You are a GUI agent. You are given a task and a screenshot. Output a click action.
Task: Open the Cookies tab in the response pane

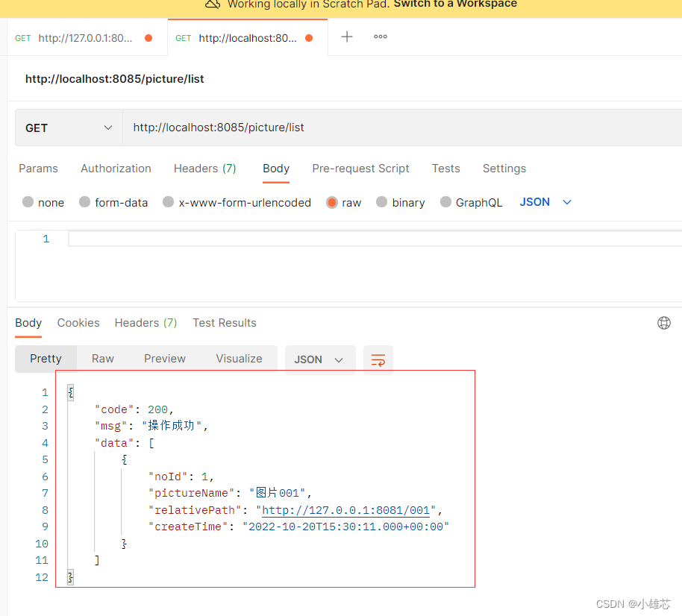(x=78, y=322)
